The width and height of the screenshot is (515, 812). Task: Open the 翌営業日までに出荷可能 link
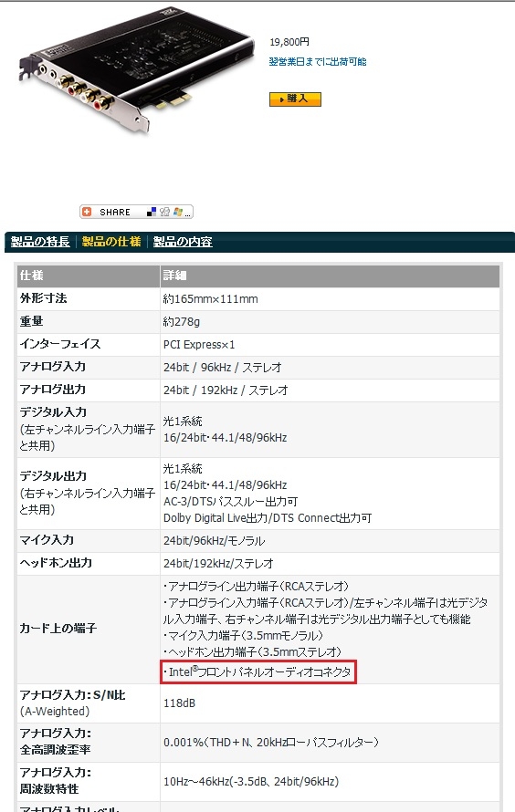[x=318, y=62]
